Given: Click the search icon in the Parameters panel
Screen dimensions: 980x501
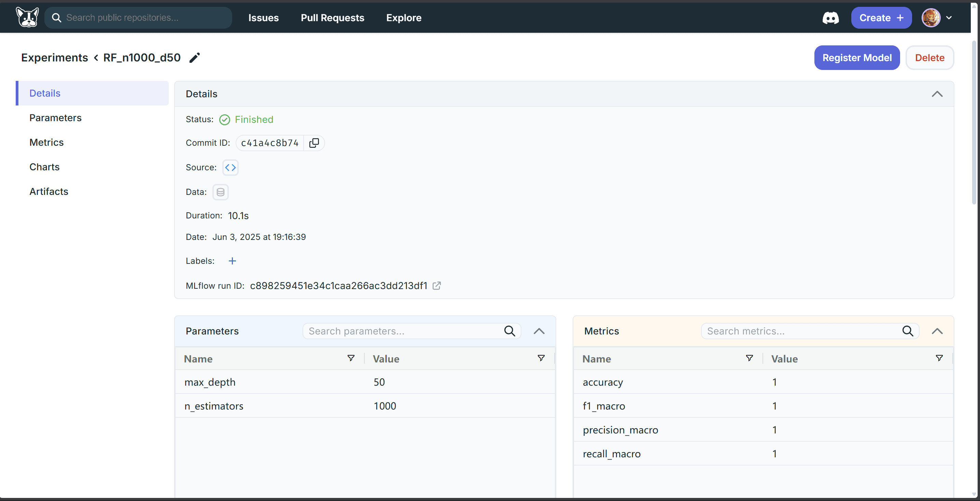Looking at the screenshot, I should [509, 331].
